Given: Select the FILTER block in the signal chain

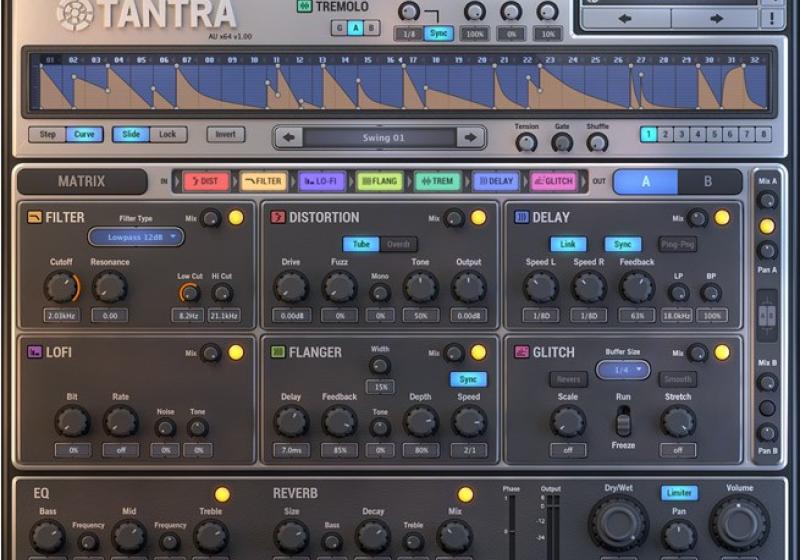Looking at the screenshot, I should pos(263,181).
